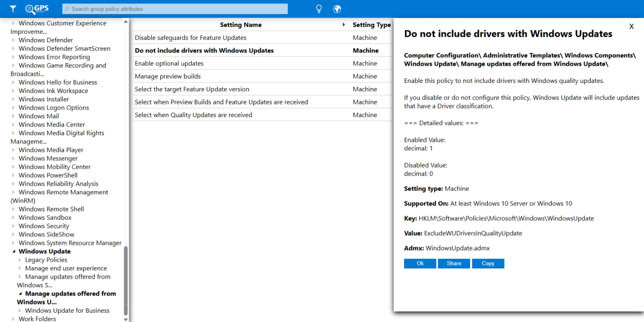Expand the Windows Installer node arrow
644x322 pixels.
[14, 99]
